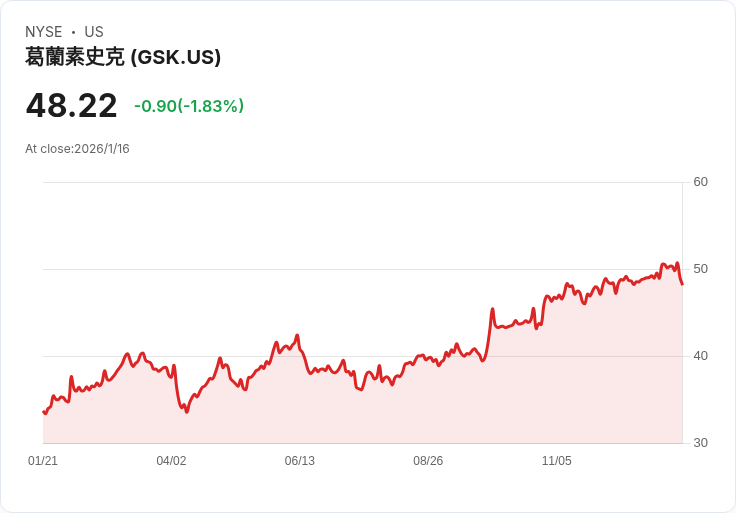This screenshot has height=513, width=736.
Task: Open the 葛蘭素史克 (GSK.US) stock title
Action: (x=123, y=57)
